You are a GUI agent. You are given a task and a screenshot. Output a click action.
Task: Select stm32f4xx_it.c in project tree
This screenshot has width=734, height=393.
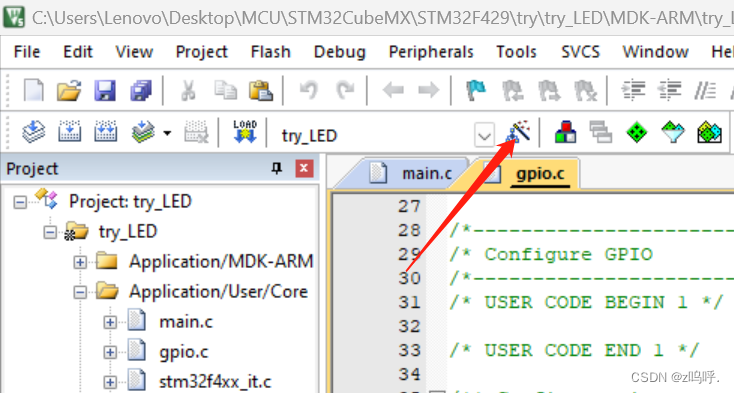(215, 382)
